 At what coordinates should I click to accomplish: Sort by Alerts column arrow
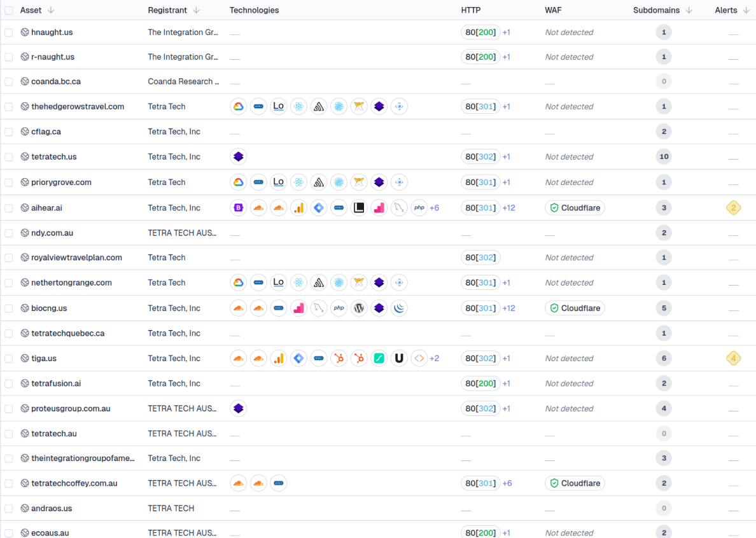coord(746,10)
